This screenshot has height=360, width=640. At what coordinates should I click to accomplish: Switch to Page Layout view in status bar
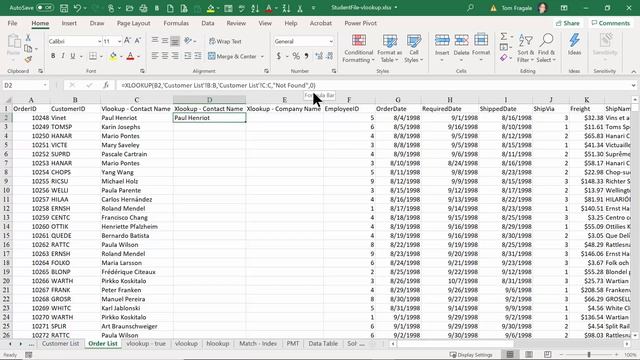click(x=529, y=354)
